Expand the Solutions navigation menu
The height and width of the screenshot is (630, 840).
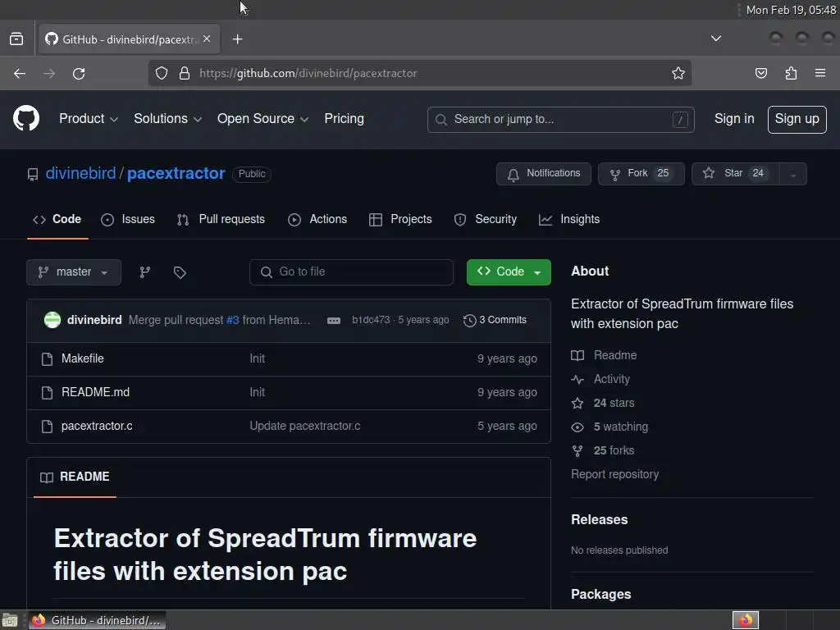167,119
